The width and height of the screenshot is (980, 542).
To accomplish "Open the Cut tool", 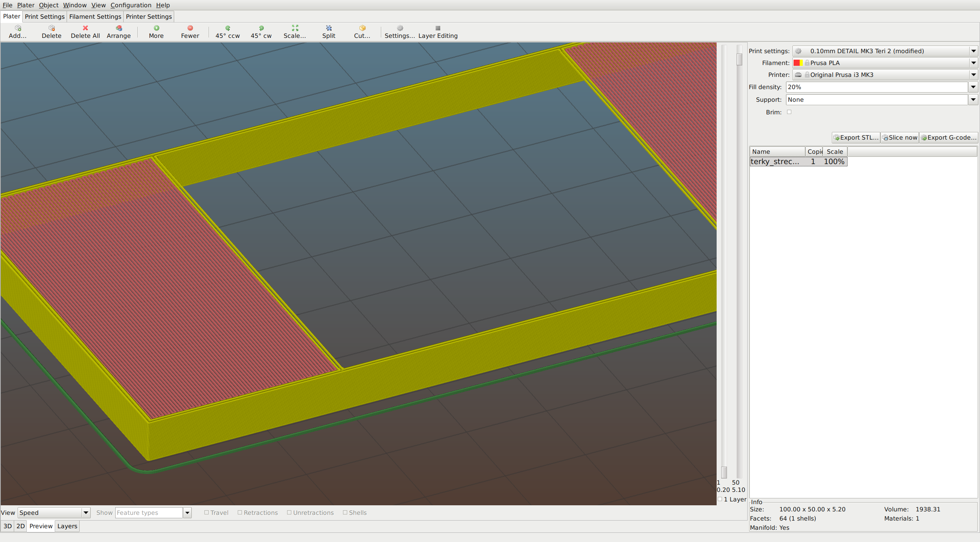I will [362, 32].
